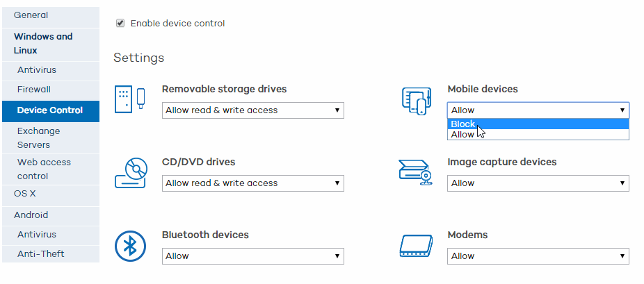Expand the Modems dropdown
644x284 pixels.
tap(538, 256)
